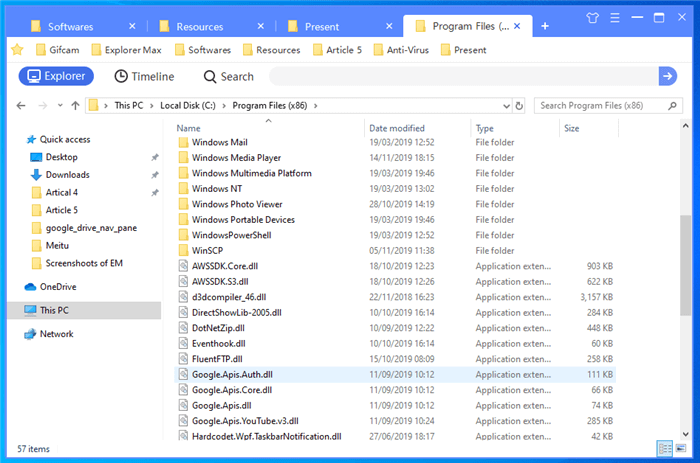Open address bar history dropdown
Screen dimensions: 700x463
tap(506, 106)
